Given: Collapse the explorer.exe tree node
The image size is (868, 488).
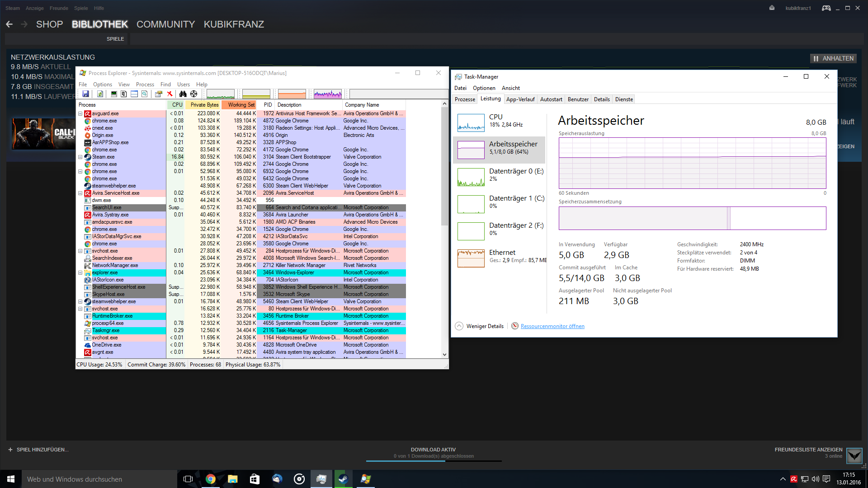Looking at the screenshot, I should pos(80,273).
